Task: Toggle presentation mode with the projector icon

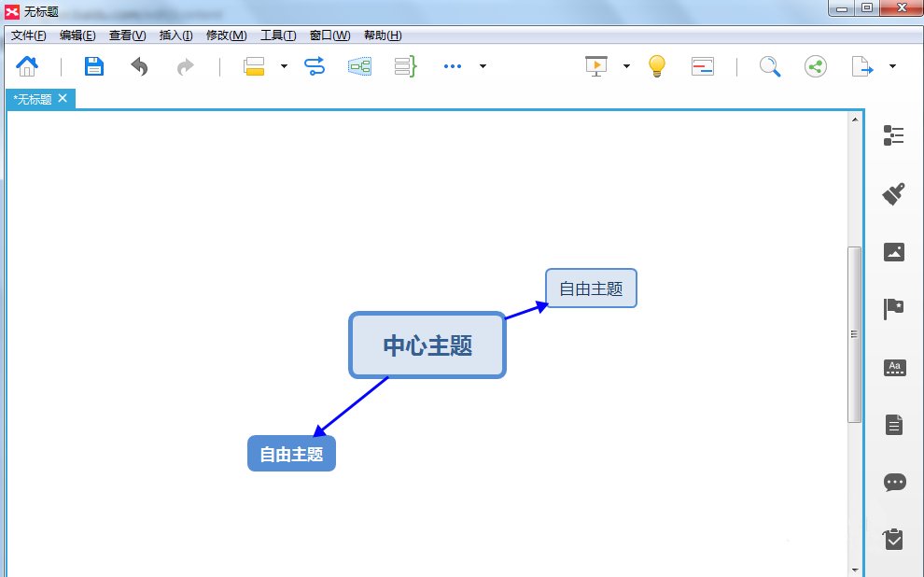Action: click(x=597, y=66)
